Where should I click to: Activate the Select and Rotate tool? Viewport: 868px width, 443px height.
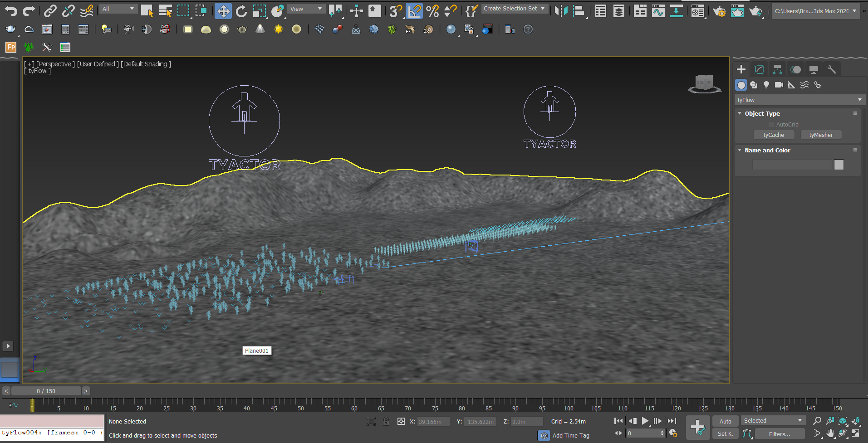pos(241,11)
